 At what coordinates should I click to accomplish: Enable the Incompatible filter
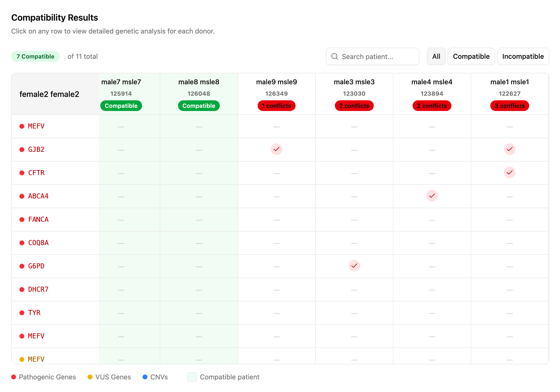tap(523, 56)
